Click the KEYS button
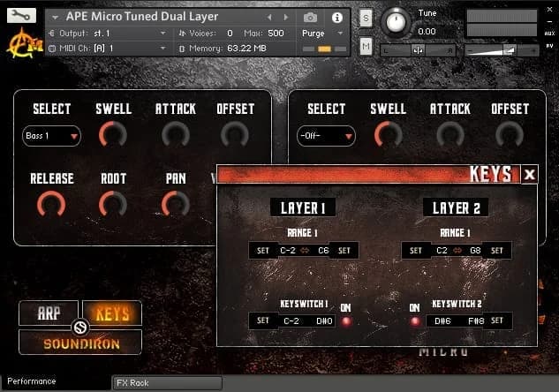The image size is (559, 392). click(112, 313)
